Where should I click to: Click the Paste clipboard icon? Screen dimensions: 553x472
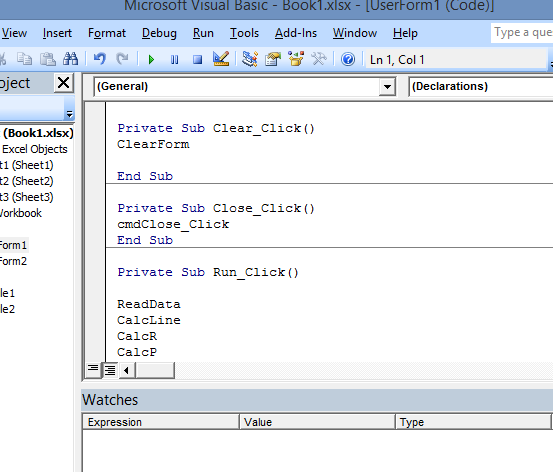tap(47, 59)
